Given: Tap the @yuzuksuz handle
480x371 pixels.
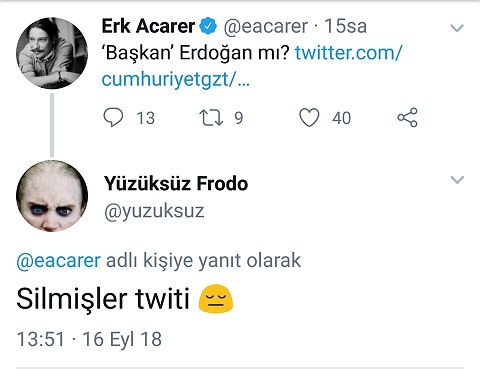Looking at the screenshot, I should (154, 211).
